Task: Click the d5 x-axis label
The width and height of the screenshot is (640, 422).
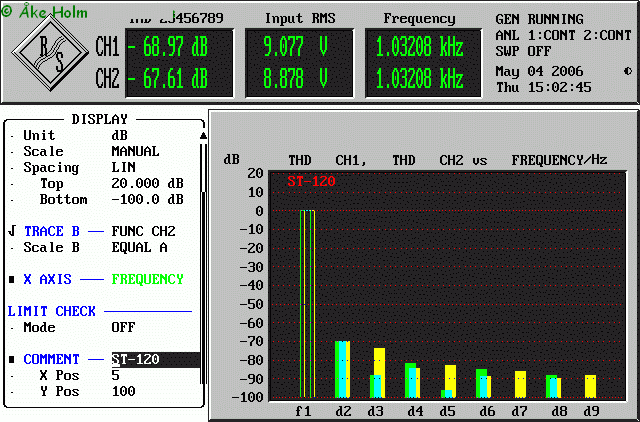Action: tap(447, 411)
